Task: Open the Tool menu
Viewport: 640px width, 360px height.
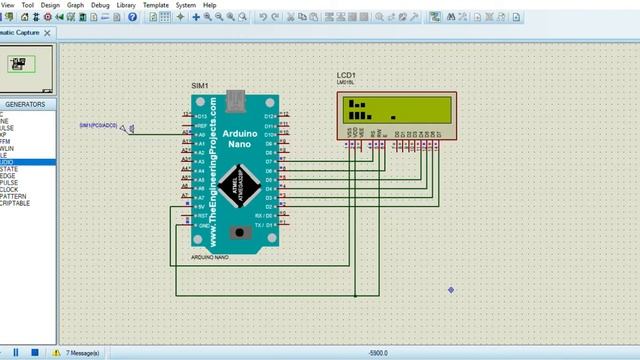Action: coord(27,5)
